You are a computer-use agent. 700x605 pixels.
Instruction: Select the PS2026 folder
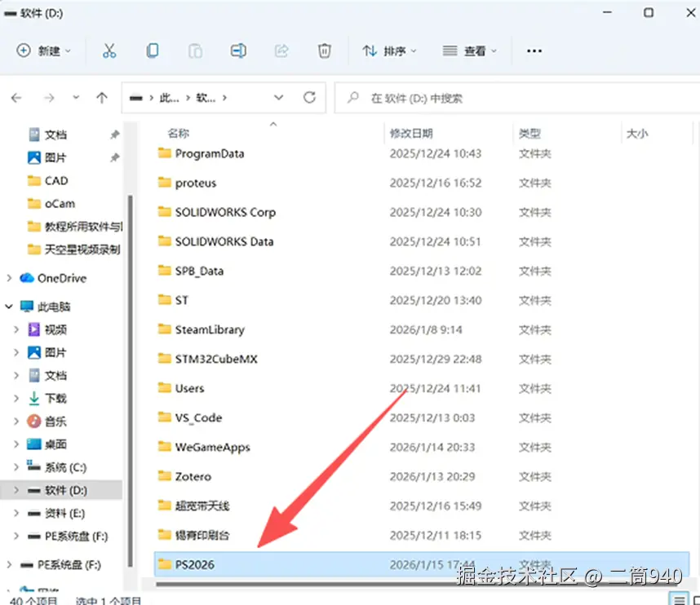422,564
